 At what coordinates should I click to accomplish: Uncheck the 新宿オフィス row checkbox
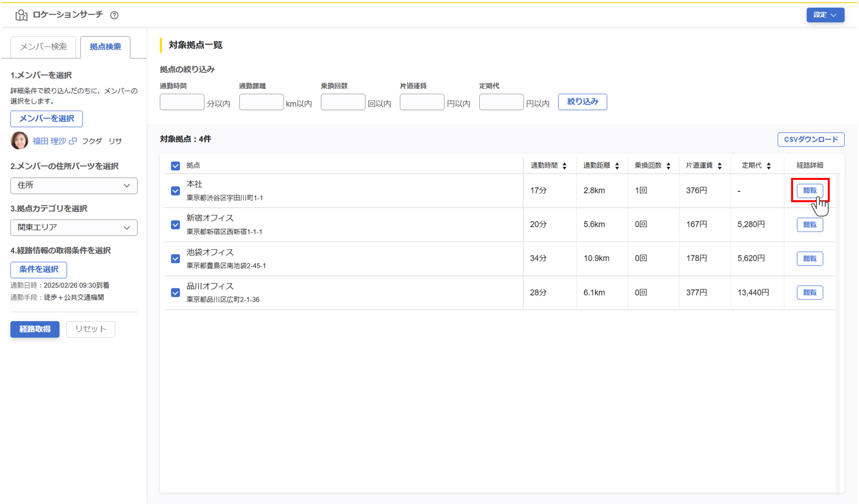pos(175,225)
